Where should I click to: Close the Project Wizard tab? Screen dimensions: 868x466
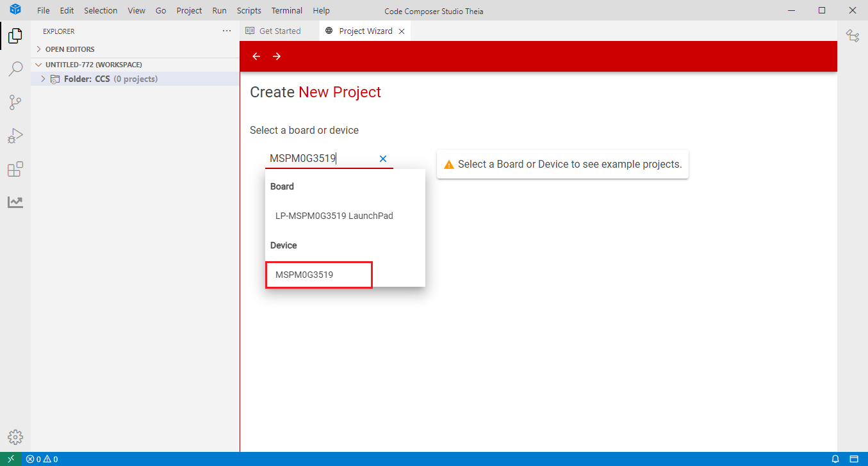point(402,31)
